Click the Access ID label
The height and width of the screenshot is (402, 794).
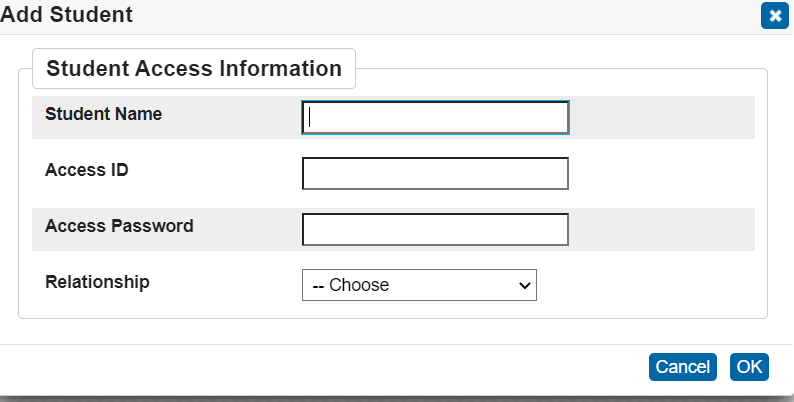pyautogui.click(x=87, y=170)
